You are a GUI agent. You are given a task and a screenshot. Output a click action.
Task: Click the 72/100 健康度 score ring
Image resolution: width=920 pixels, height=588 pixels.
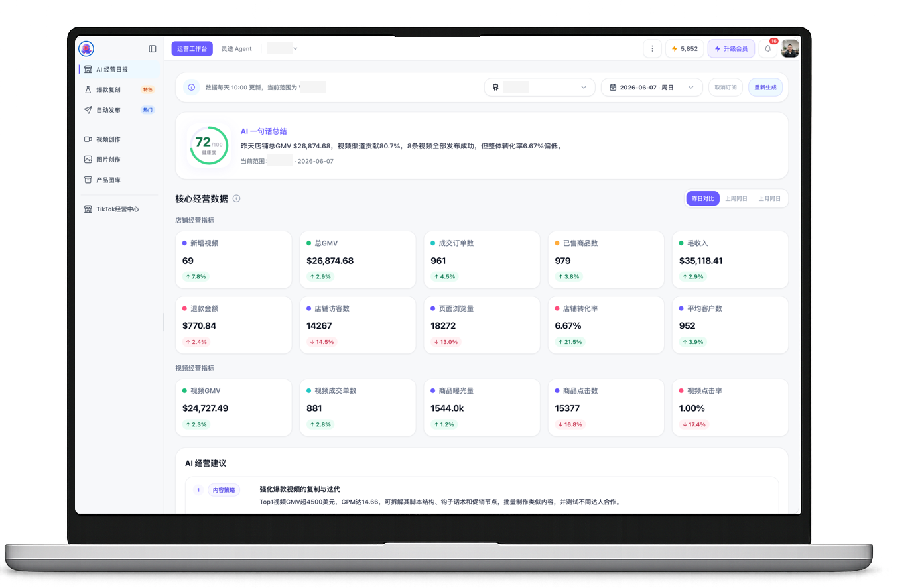point(209,145)
